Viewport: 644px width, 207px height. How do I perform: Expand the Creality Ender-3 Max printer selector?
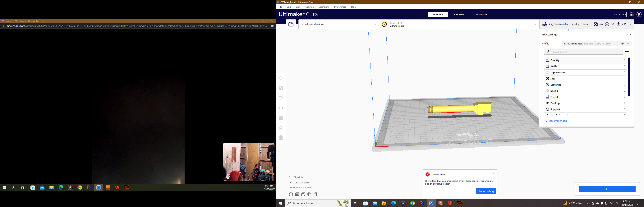click(338, 25)
